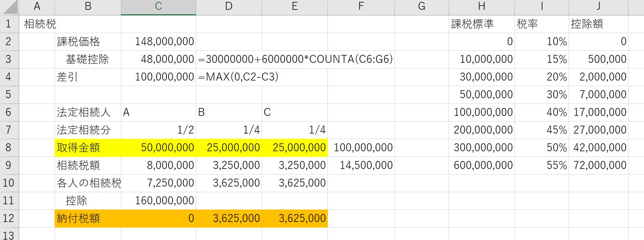Viewport: 644px width, 240px height.
Task: Select the 控除 value cell 160,000,000
Action: click(158, 201)
